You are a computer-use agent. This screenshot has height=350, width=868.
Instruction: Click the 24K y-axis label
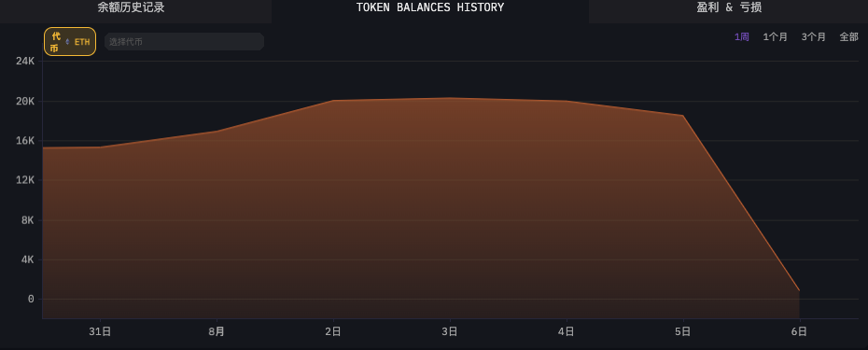click(25, 61)
